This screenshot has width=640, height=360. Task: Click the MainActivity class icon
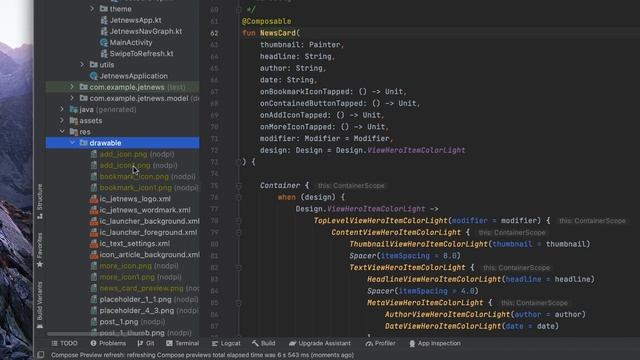click(x=104, y=42)
